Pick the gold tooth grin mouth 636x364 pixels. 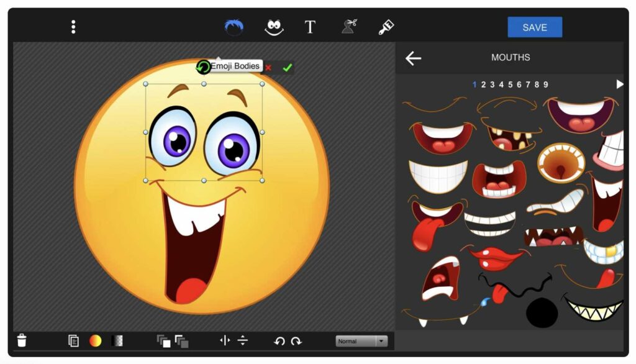[604, 252]
